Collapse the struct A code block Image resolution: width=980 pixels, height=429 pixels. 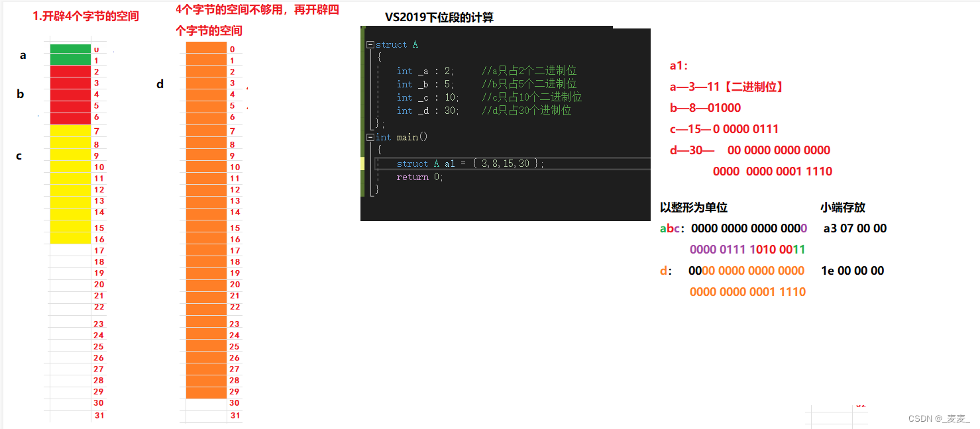[370, 45]
